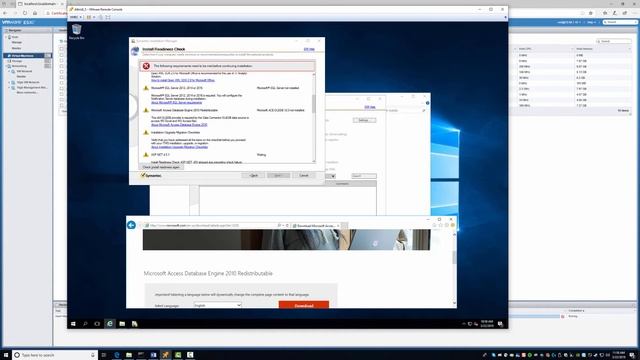
Task: Switch to Internet Explorer on the VM taskbar
Action: pyautogui.click(x=109, y=324)
